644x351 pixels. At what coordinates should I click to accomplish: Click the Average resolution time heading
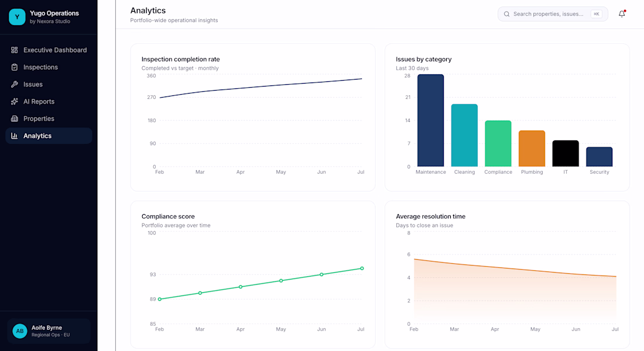(430, 216)
